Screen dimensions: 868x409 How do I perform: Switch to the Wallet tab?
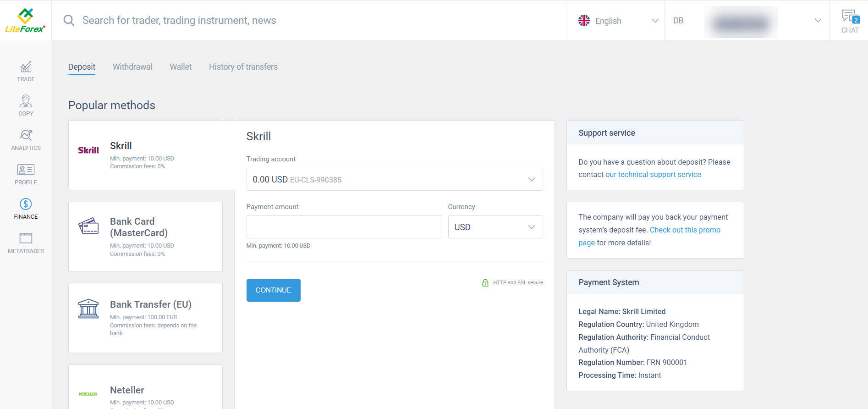pos(181,67)
